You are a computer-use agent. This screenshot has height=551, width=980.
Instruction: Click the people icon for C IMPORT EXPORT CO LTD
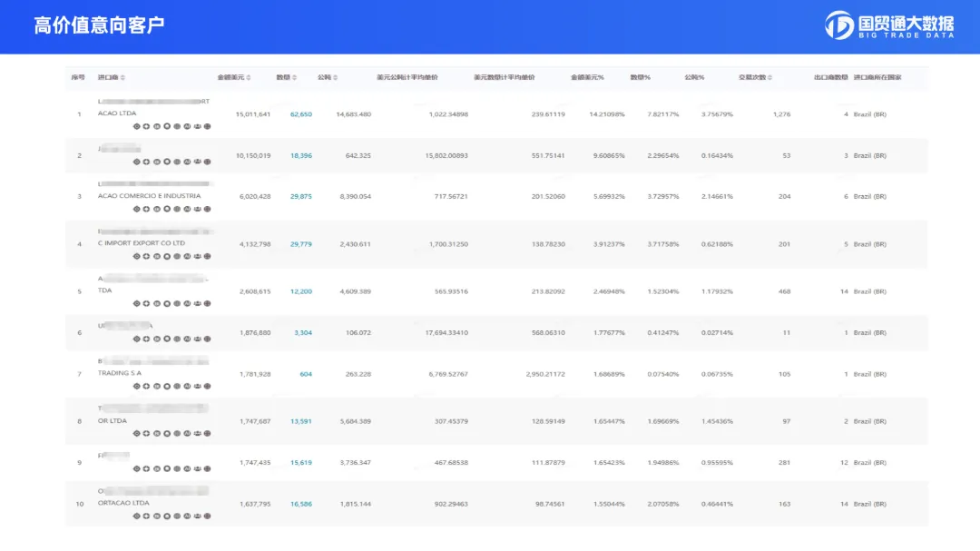(198, 256)
